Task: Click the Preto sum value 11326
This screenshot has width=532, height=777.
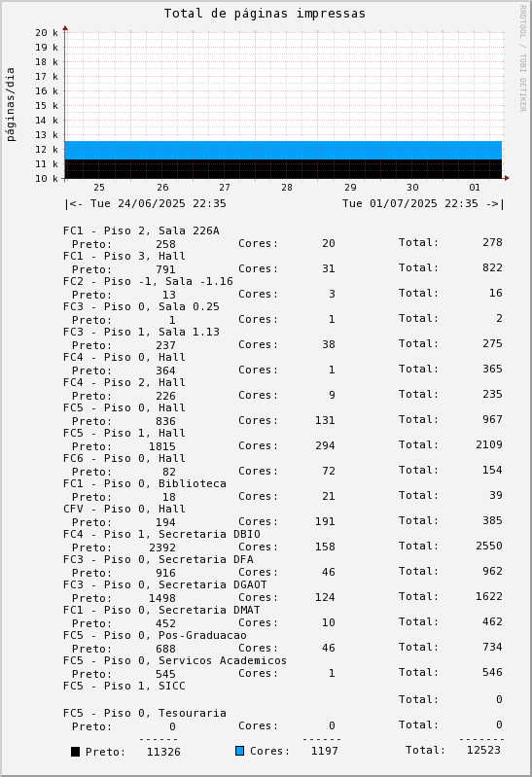Action: 163,752
